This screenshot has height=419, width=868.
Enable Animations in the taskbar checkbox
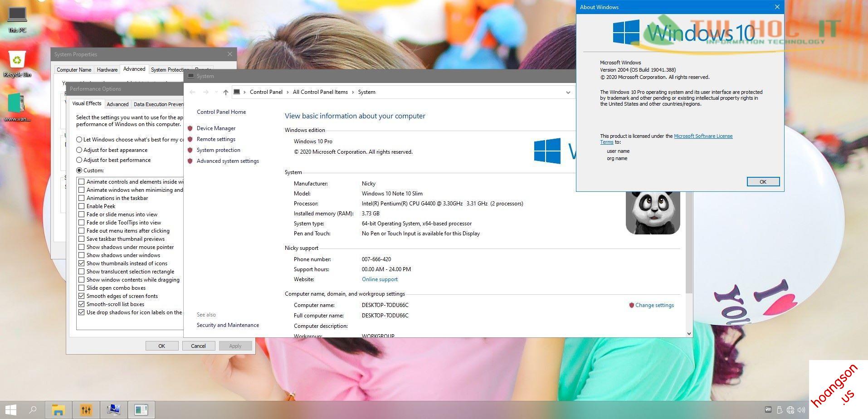82,198
